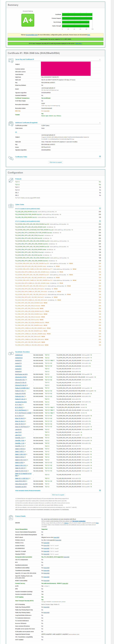Click the 'Strict Transport Security (HSTS)' label
This screenshot has width=114, height=644.
pos(24,601)
